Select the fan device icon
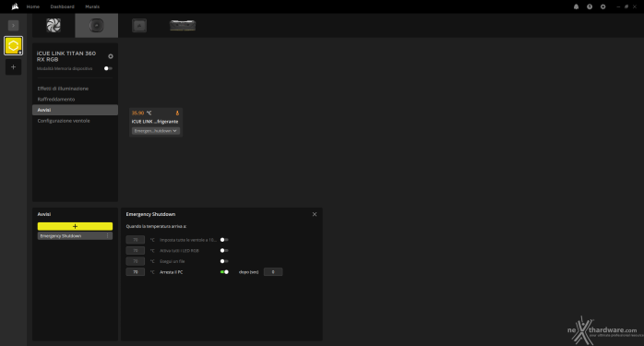644x346 pixels. click(54, 26)
